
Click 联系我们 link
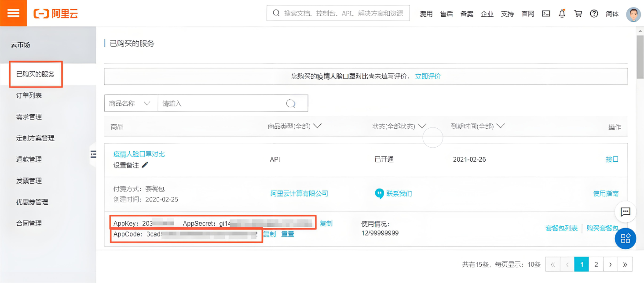[399, 193]
